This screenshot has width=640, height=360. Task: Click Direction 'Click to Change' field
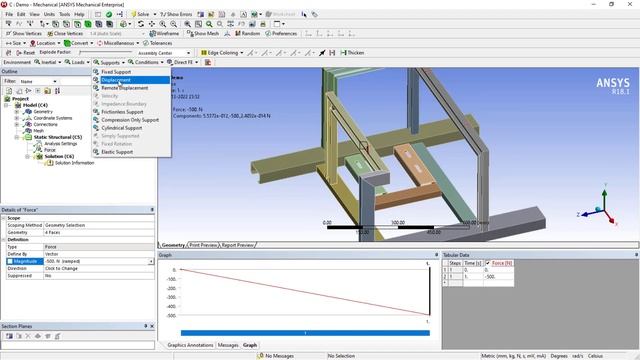[99, 269]
